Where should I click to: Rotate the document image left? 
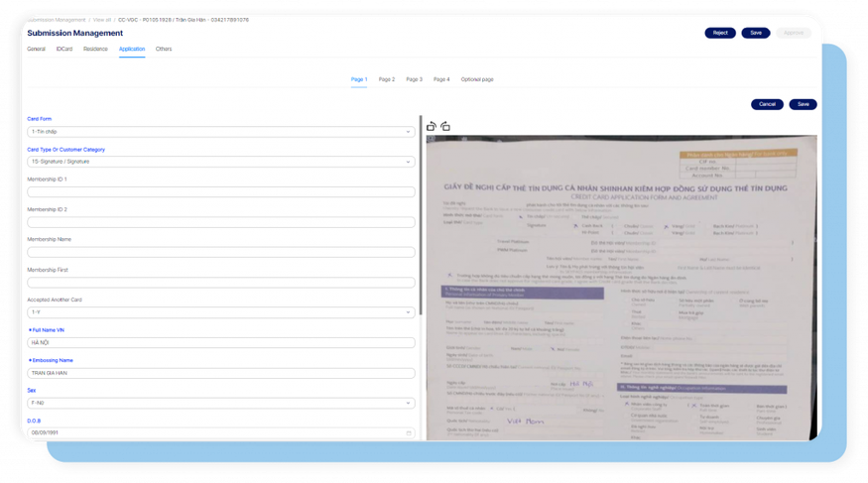[432, 127]
